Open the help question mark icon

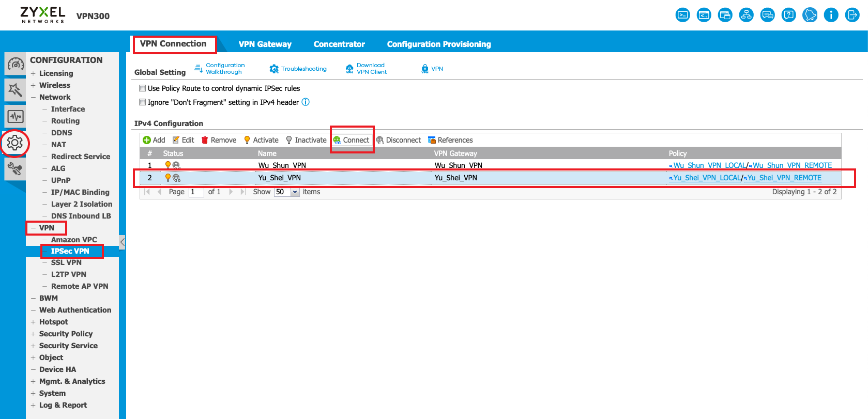788,15
